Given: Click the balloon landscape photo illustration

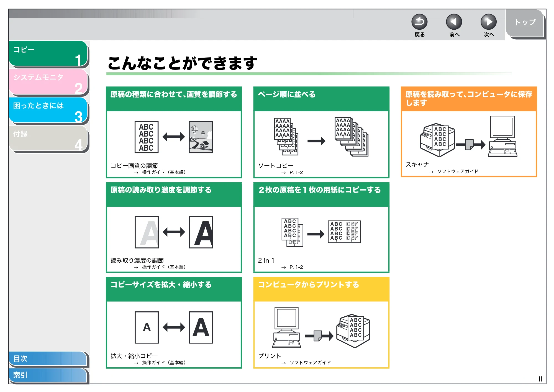Looking at the screenshot, I should click(201, 137).
